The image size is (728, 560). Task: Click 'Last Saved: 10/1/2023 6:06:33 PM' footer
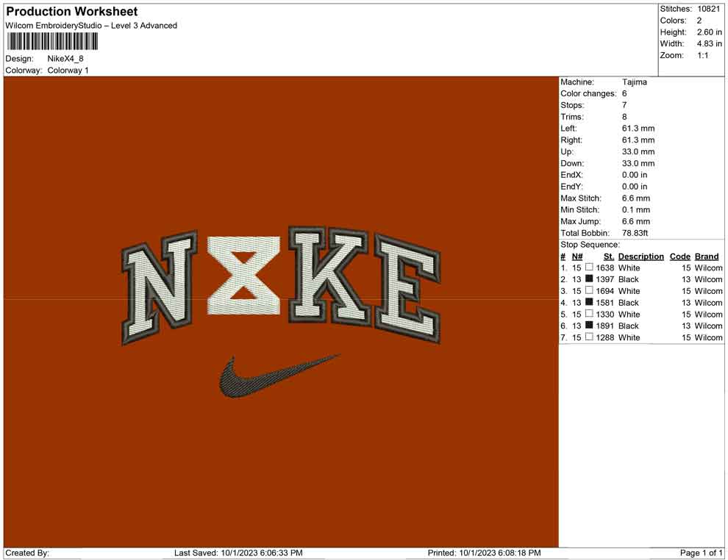point(238,553)
